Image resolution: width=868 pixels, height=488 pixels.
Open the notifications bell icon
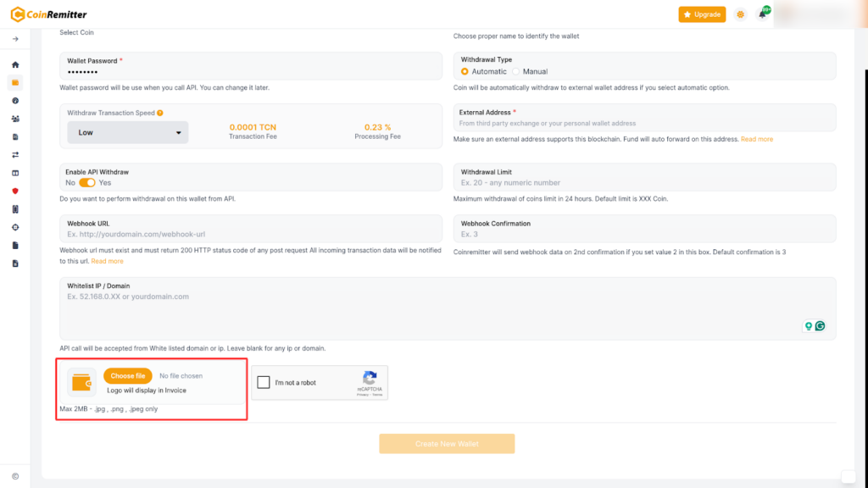[x=762, y=14]
